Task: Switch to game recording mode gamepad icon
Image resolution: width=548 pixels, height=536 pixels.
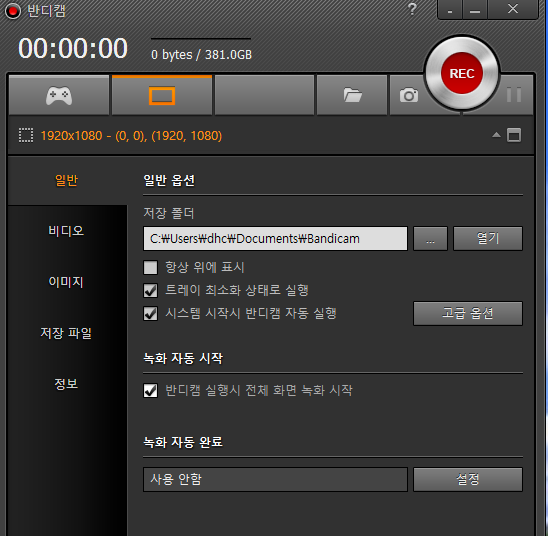Action: (x=59, y=95)
